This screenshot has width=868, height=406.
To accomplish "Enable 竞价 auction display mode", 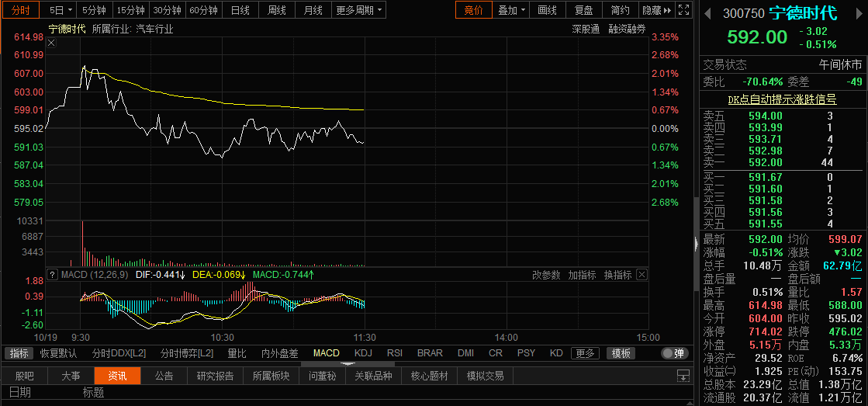I will click(473, 11).
